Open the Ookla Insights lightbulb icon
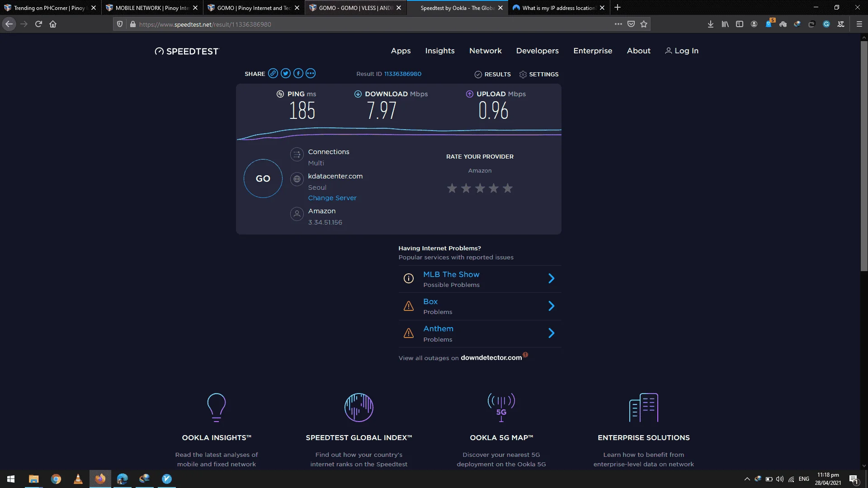868x488 pixels. 216,408
